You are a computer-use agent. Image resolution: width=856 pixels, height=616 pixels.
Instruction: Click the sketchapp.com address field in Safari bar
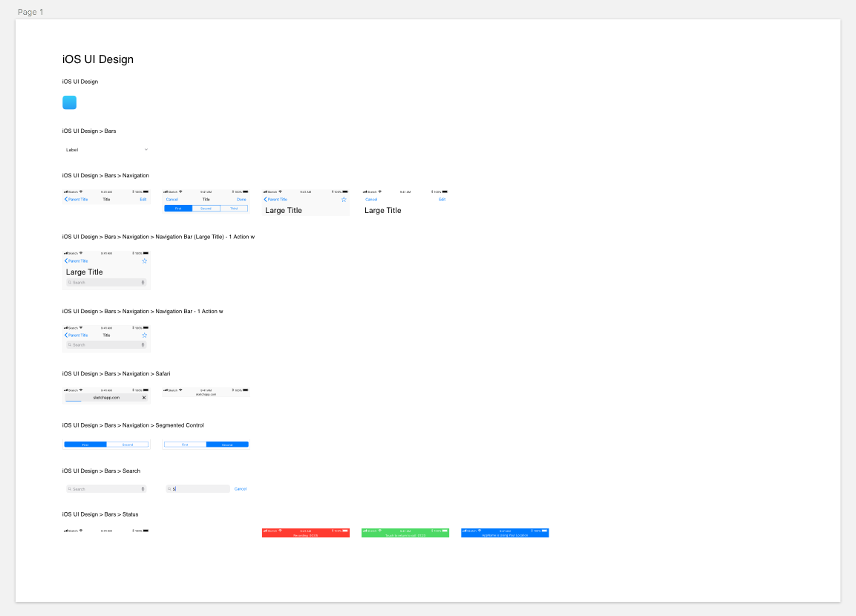click(x=106, y=398)
